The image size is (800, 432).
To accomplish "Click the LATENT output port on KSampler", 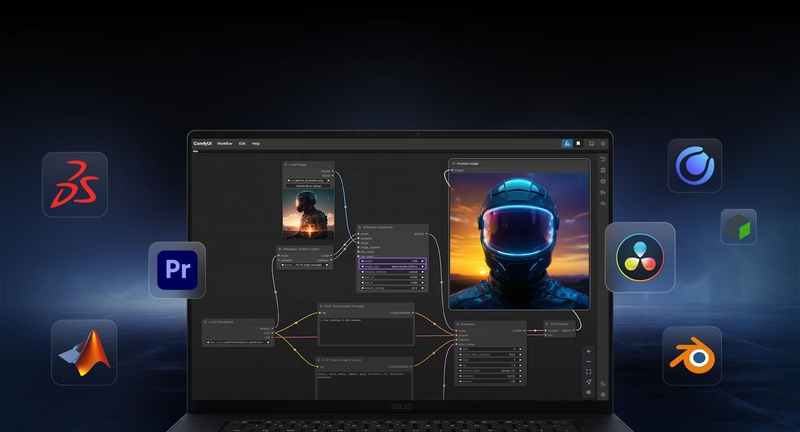I will (x=526, y=331).
